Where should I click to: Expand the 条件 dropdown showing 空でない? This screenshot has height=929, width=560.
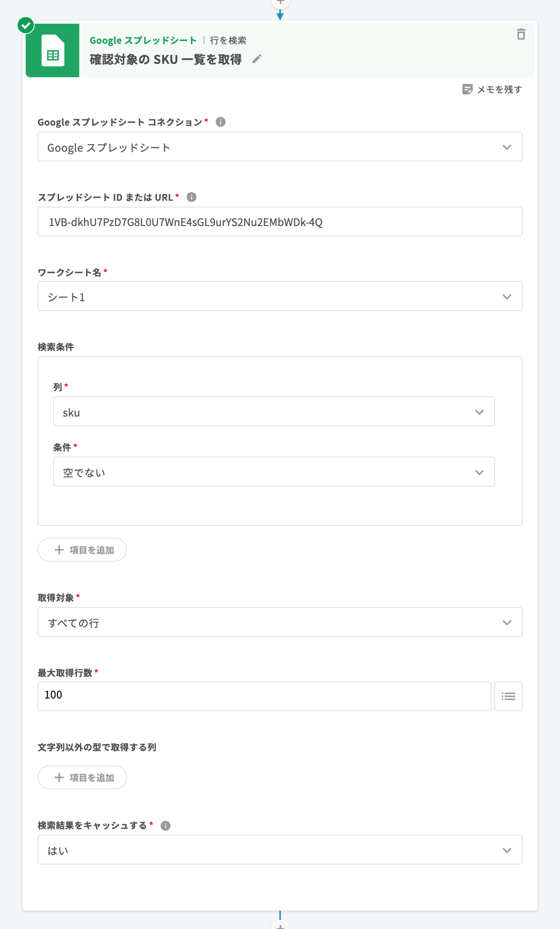tap(274, 472)
